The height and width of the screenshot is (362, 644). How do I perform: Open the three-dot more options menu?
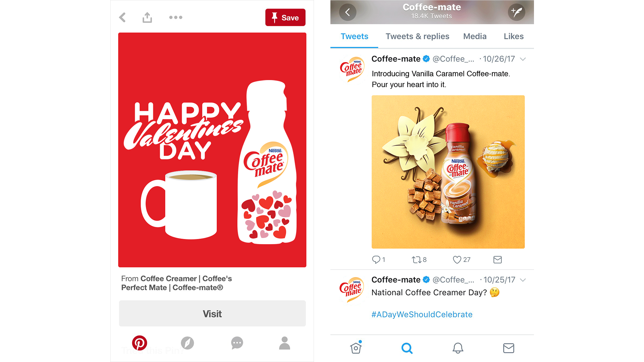[x=176, y=17]
